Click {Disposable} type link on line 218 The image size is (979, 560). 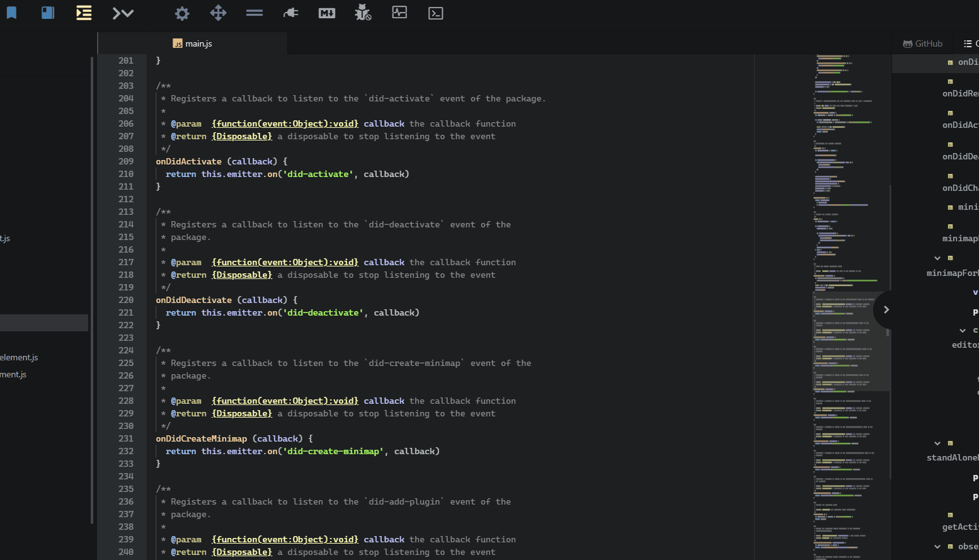(x=242, y=275)
